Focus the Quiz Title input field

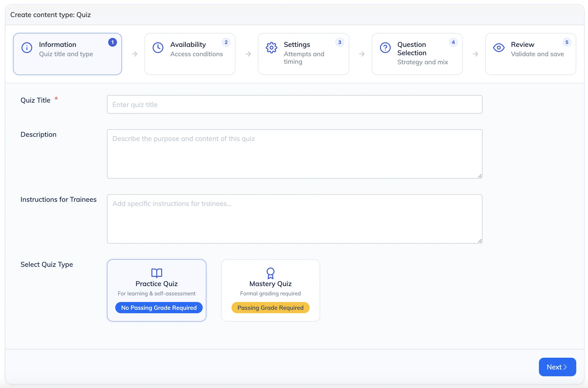[294, 104]
